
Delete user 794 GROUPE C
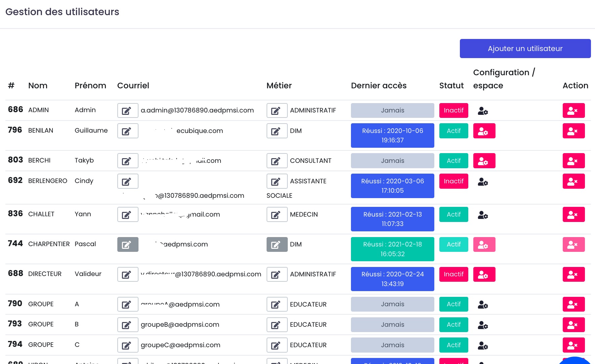pos(573,345)
